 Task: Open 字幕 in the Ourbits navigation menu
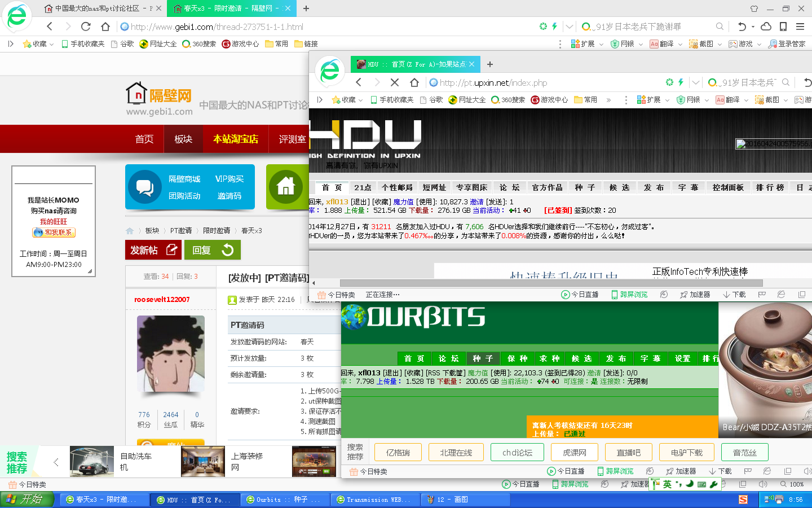coord(650,358)
